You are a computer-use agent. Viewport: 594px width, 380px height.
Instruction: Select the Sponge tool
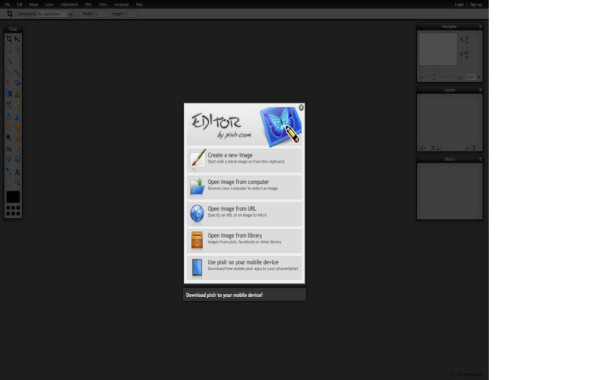(17, 127)
